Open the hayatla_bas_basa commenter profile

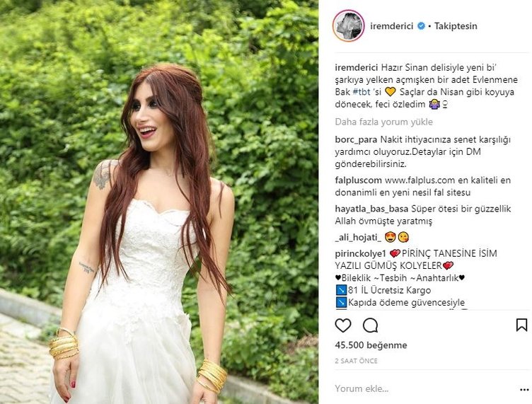(x=371, y=209)
